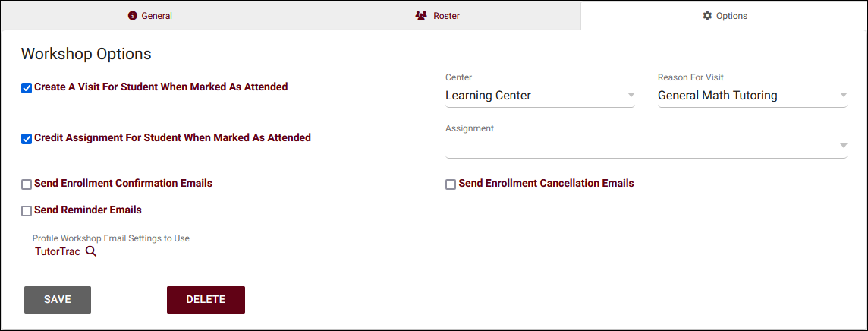Expand the Reason For Visit dropdown
The width and height of the screenshot is (868, 331).
(x=843, y=96)
